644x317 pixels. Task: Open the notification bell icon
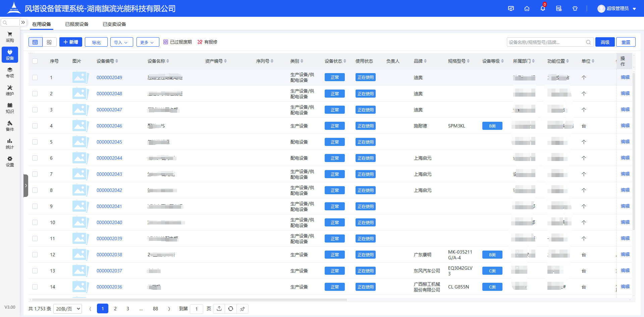click(x=543, y=8)
